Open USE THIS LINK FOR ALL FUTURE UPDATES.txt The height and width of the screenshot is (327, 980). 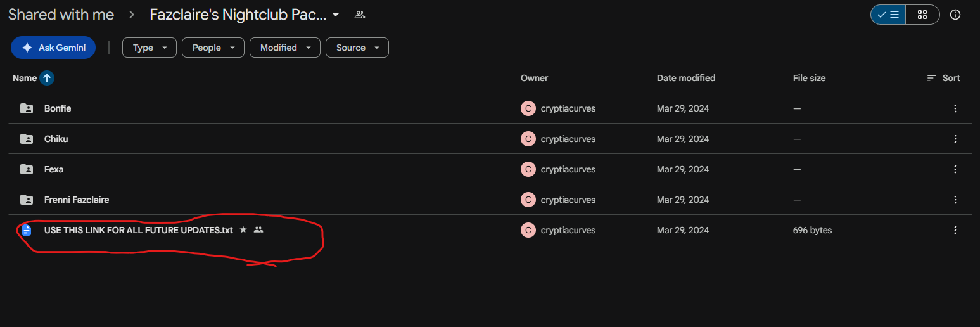pyautogui.click(x=139, y=230)
